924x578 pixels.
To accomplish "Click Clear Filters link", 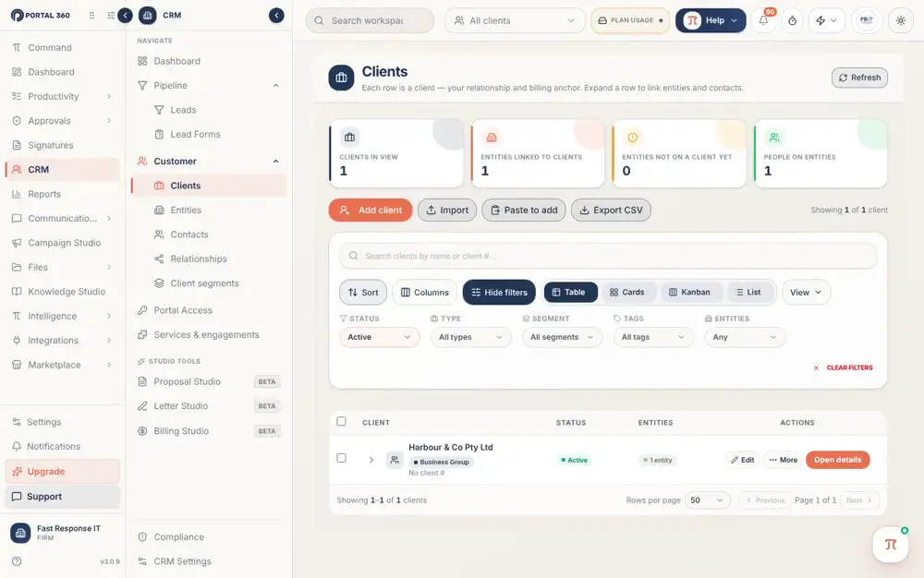I will (843, 367).
